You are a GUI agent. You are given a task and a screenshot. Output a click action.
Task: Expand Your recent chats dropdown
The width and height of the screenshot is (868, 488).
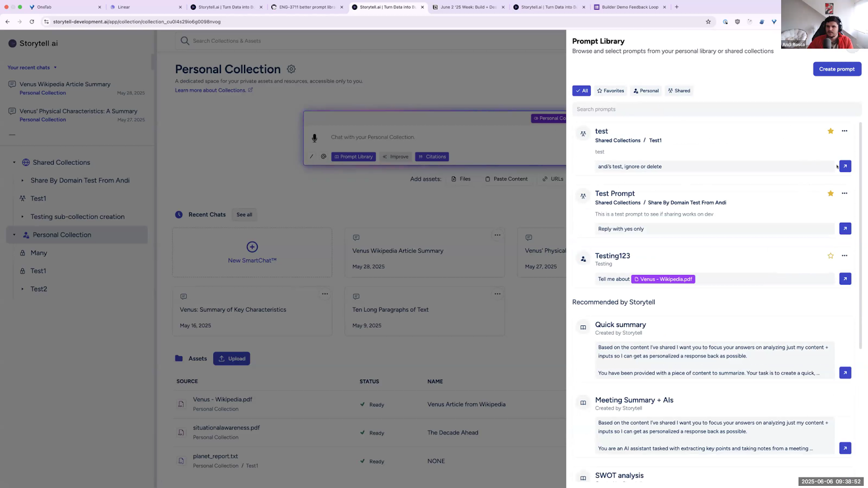point(32,67)
